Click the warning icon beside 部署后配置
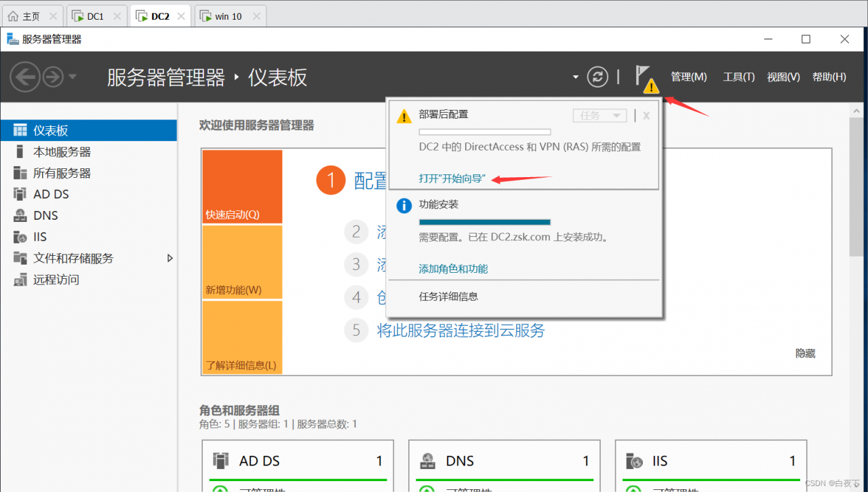 pyautogui.click(x=404, y=116)
